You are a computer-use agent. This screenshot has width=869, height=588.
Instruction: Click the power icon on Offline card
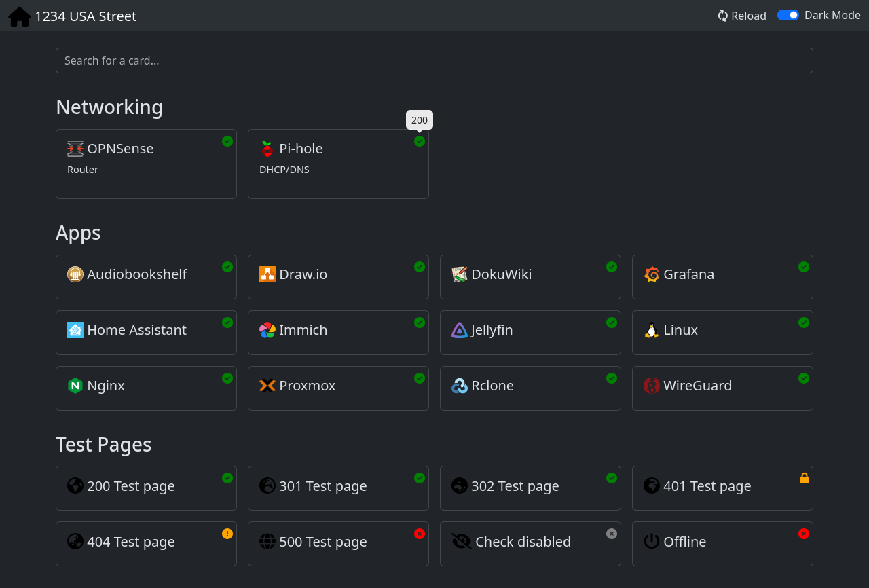click(x=652, y=541)
